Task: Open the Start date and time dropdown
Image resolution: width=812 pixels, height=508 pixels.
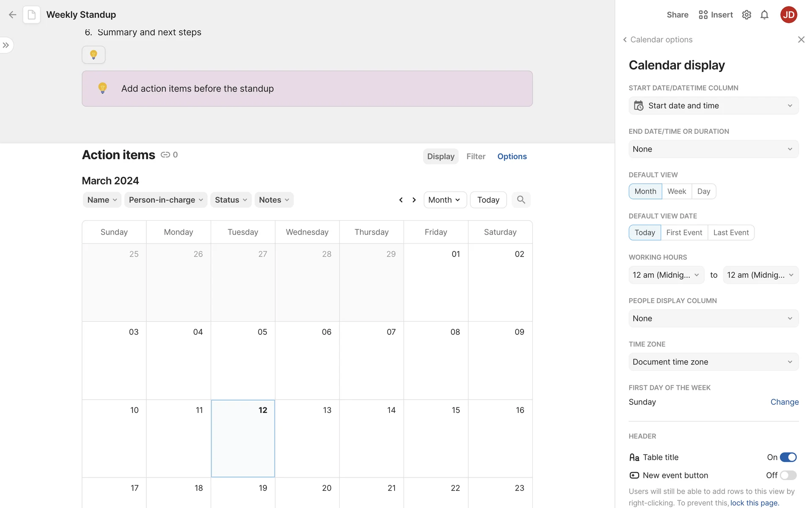Action: tap(713, 106)
